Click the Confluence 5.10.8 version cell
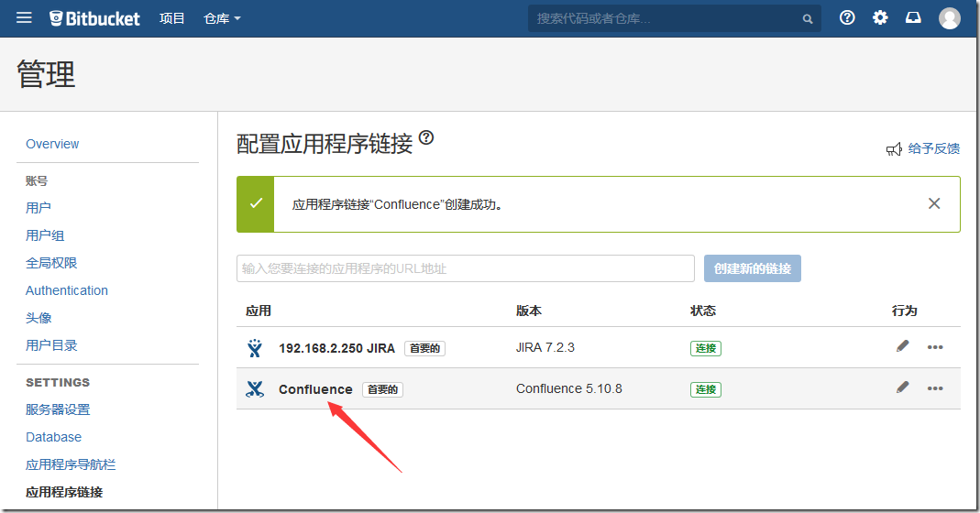 (568, 388)
